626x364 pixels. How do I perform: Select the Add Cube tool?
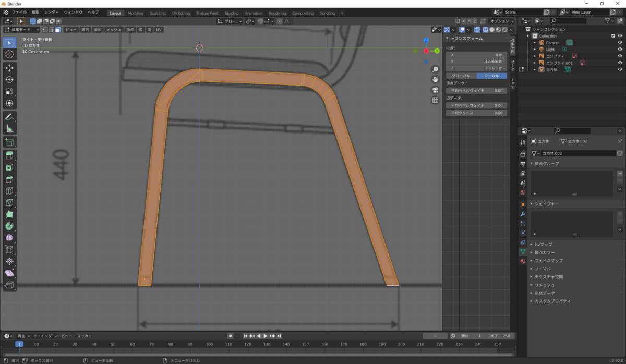coord(9,142)
